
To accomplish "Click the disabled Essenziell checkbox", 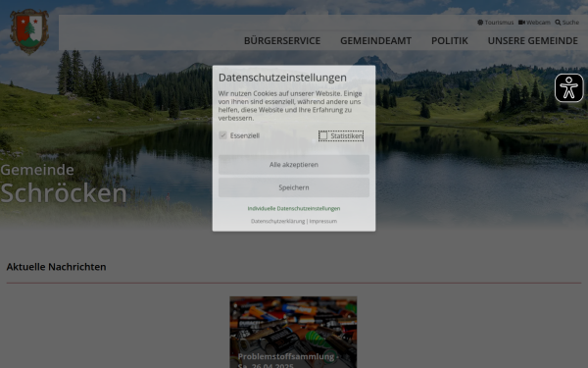I will point(222,135).
